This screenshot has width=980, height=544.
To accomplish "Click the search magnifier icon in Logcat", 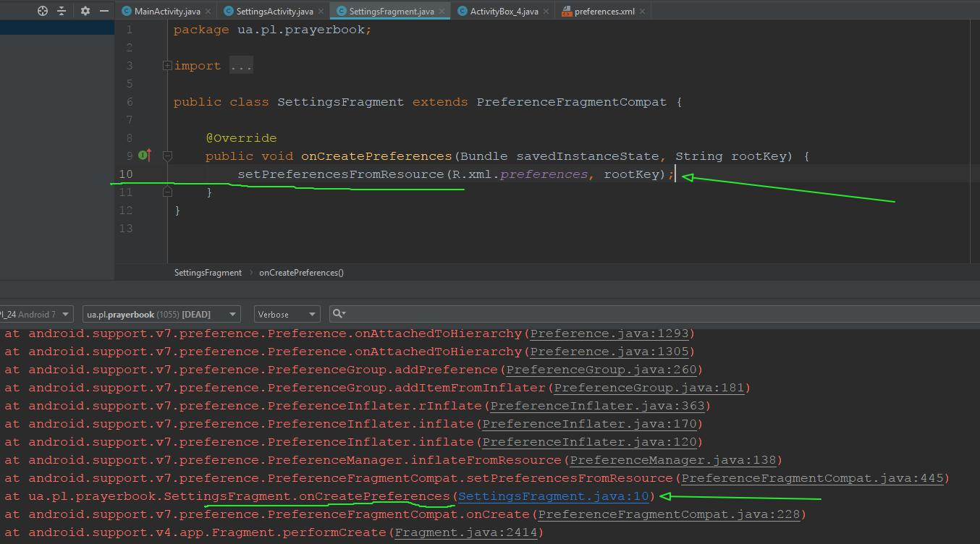I will [x=338, y=314].
